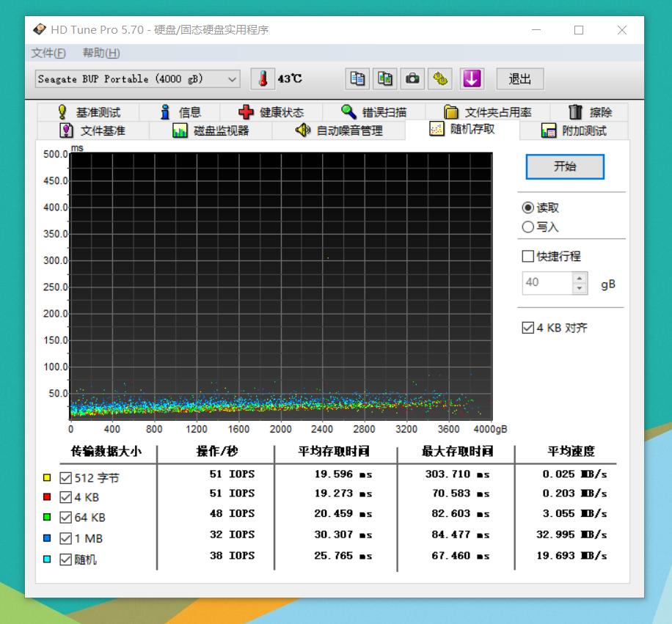Open the 附加测试 extra tests tab

pos(574,131)
